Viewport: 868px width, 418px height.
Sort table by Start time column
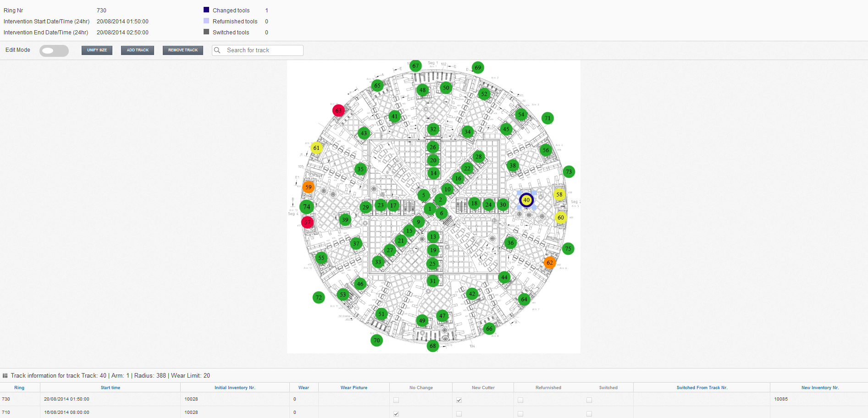pyautogui.click(x=111, y=388)
